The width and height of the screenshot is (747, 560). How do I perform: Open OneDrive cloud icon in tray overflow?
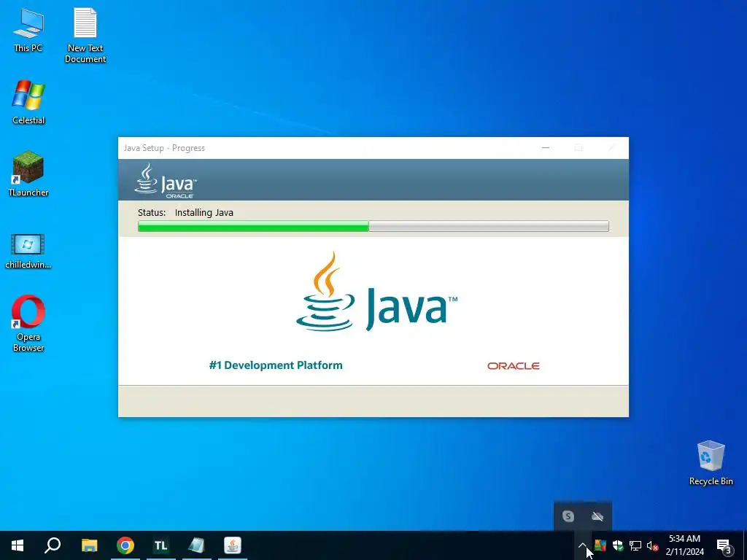click(x=597, y=516)
